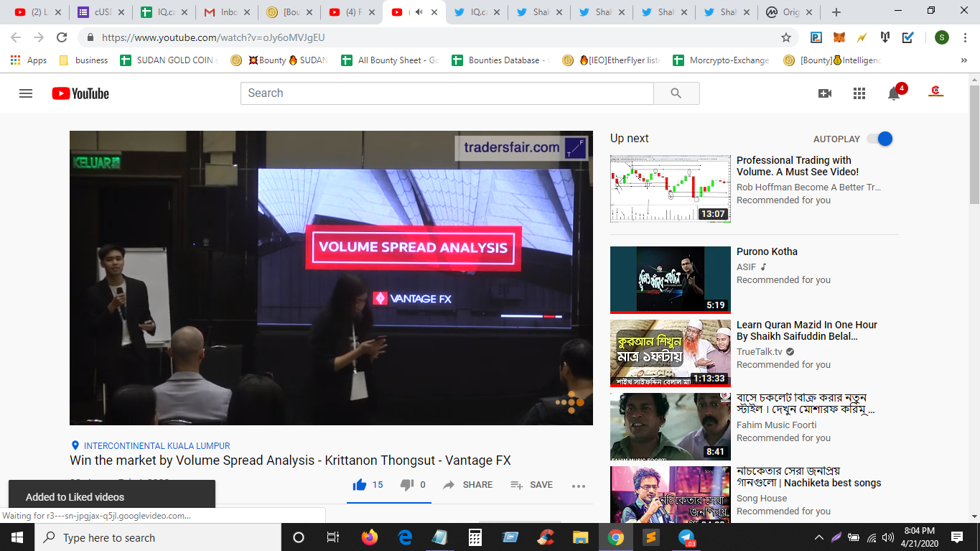Open the Learn Quran Mazid video thumbnail
This screenshot has height=551, width=980.
click(x=671, y=353)
